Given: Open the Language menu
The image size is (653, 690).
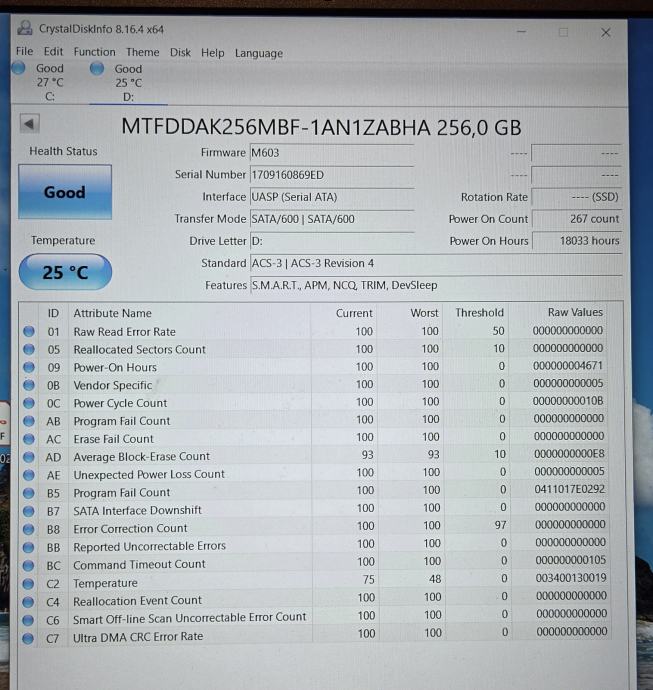Looking at the screenshot, I should click(x=259, y=54).
